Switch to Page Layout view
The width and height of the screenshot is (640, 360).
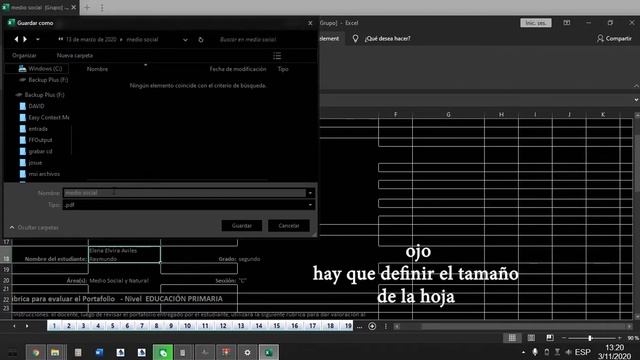pos(531,338)
